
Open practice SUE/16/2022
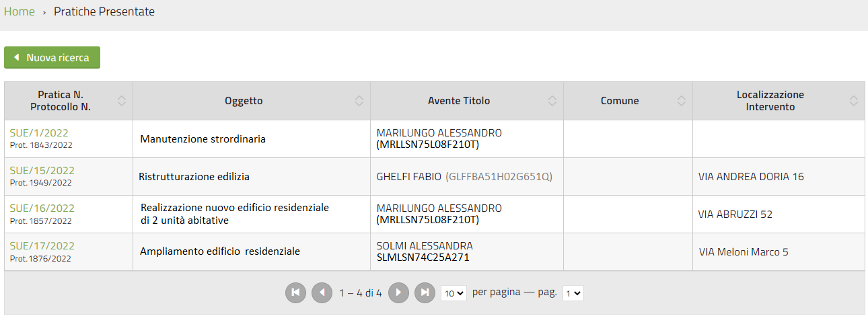tap(42, 208)
